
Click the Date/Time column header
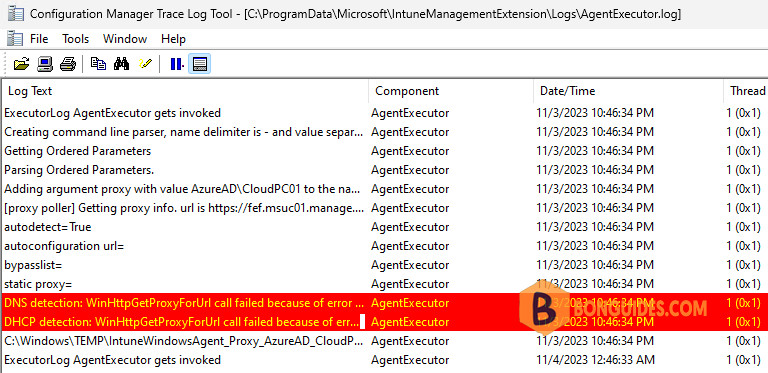pos(628,91)
